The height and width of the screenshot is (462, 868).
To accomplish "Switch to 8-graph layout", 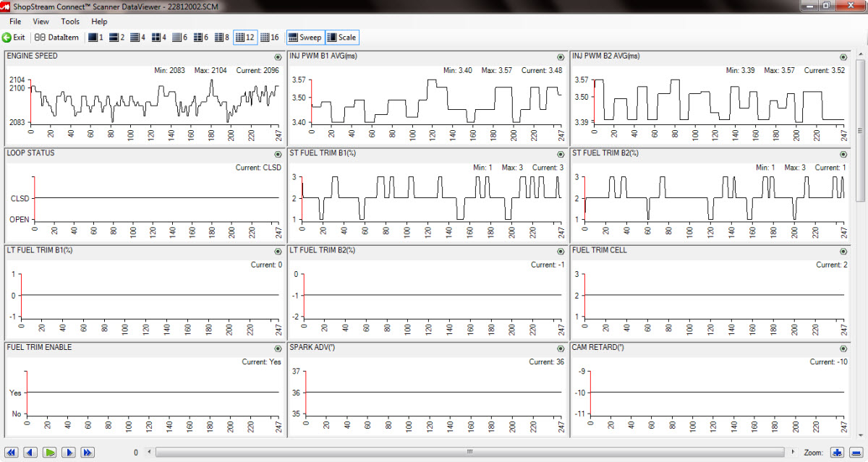I will [x=221, y=37].
